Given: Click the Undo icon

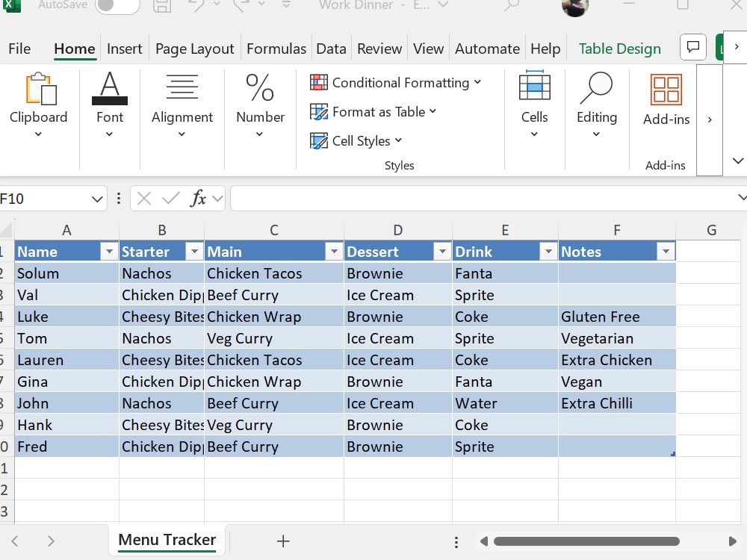Looking at the screenshot, I should pos(196,4).
